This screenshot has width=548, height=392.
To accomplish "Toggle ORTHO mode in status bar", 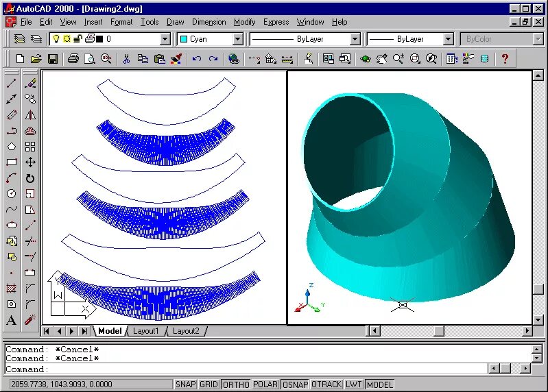I will (236, 384).
